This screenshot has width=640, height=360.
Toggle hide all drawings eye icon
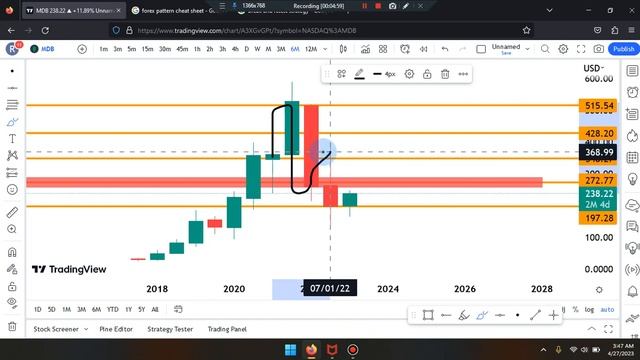pyautogui.click(x=12, y=303)
